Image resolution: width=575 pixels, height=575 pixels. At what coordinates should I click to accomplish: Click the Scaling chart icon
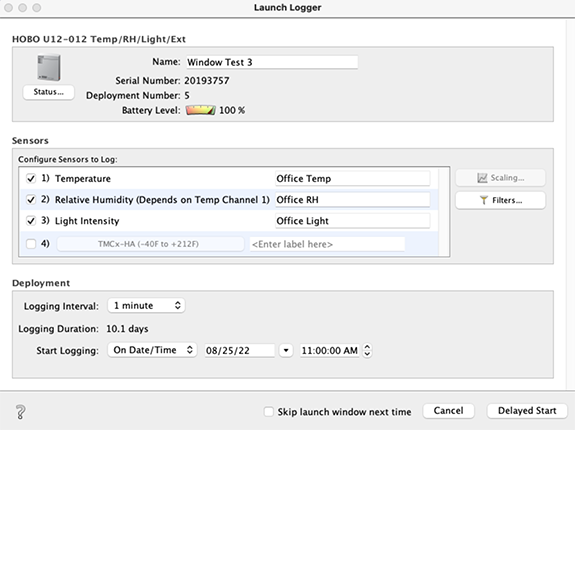(x=482, y=178)
